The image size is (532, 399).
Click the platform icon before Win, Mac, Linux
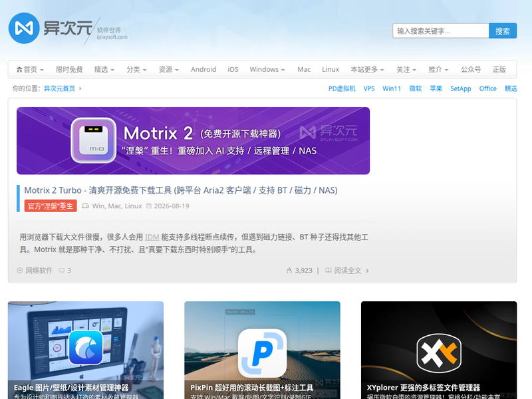[86, 206]
